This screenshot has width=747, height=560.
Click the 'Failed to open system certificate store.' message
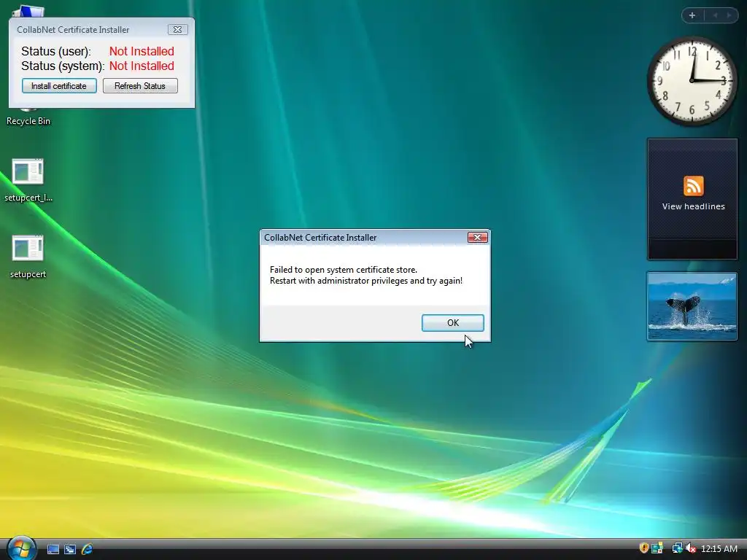click(344, 270)
